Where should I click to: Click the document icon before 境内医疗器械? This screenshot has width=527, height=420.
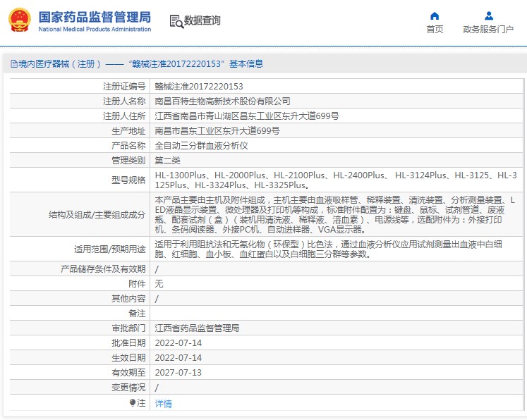pyautogui.click(x=14, y=64)
